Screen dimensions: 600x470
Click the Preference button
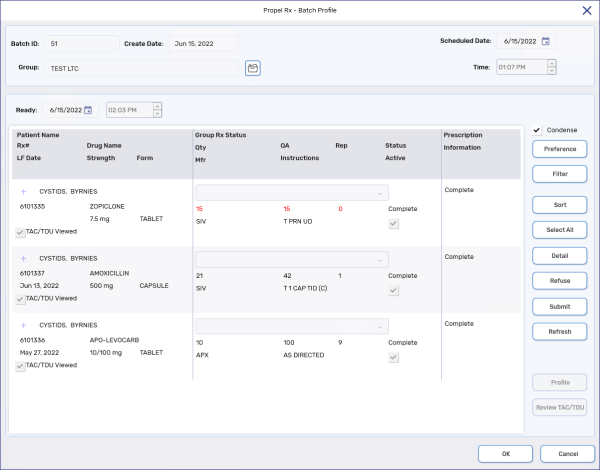click(x=559, y=149)
